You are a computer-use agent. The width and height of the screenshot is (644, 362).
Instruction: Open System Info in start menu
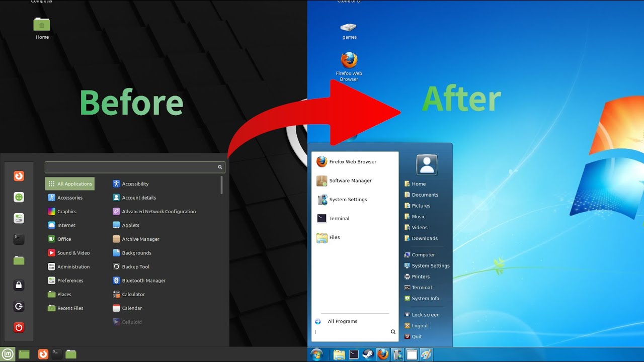point(422,298)
